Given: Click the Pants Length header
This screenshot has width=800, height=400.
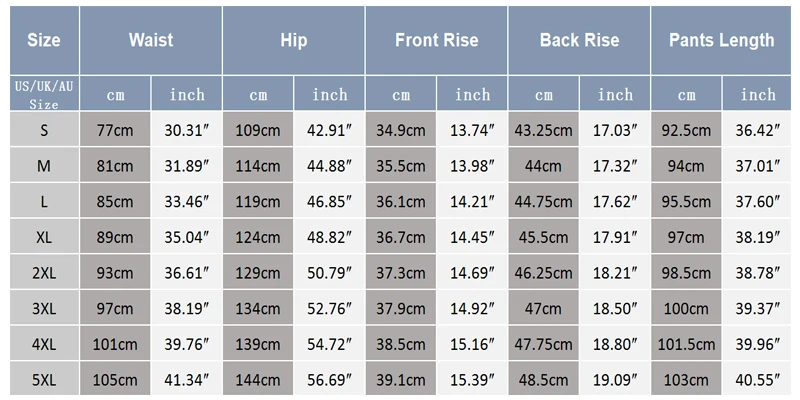Looking at the screenshot, I should point(721,40).
